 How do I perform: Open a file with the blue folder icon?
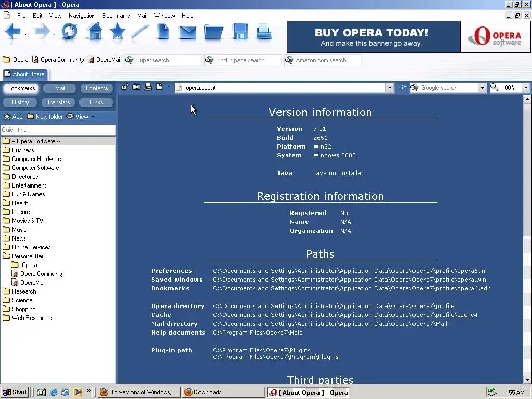(214, 33)
